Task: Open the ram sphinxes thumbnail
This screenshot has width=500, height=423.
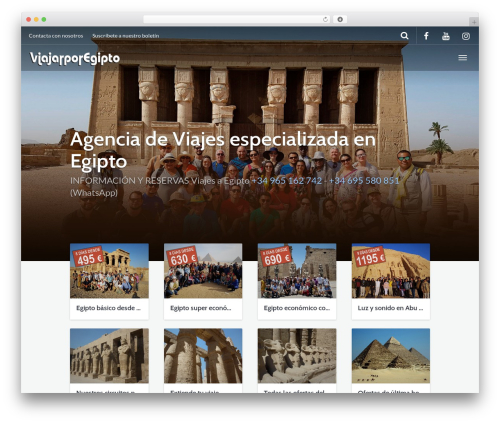Action: coord(297,356)
